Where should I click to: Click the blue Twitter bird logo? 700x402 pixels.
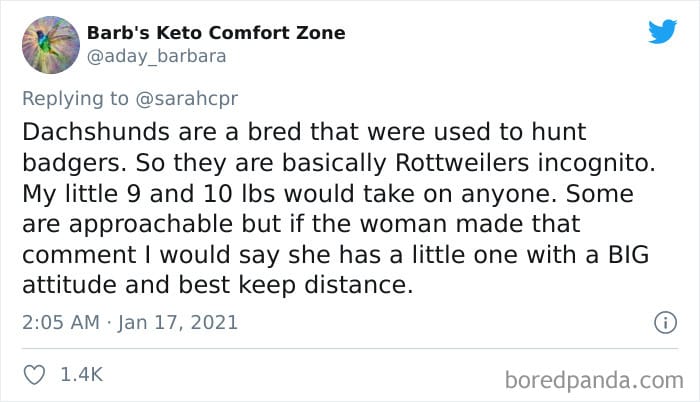click(x=662, y=31)
